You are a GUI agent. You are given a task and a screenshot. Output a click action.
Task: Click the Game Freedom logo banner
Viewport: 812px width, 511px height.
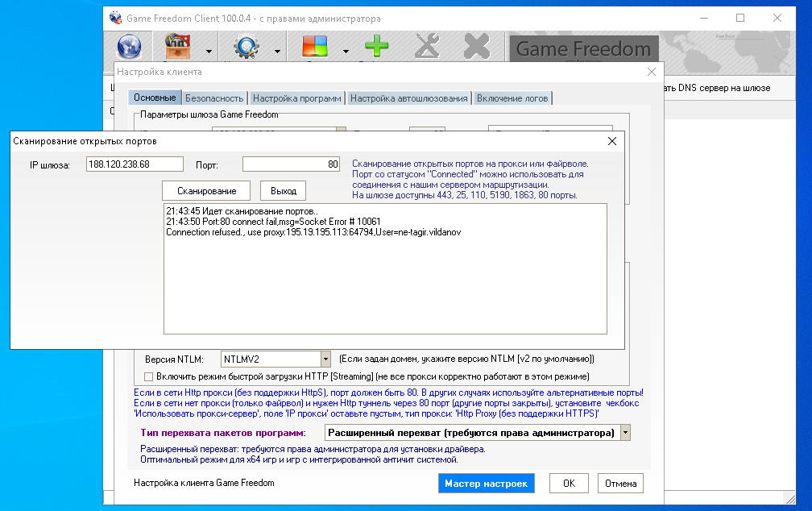click(582, 48)
